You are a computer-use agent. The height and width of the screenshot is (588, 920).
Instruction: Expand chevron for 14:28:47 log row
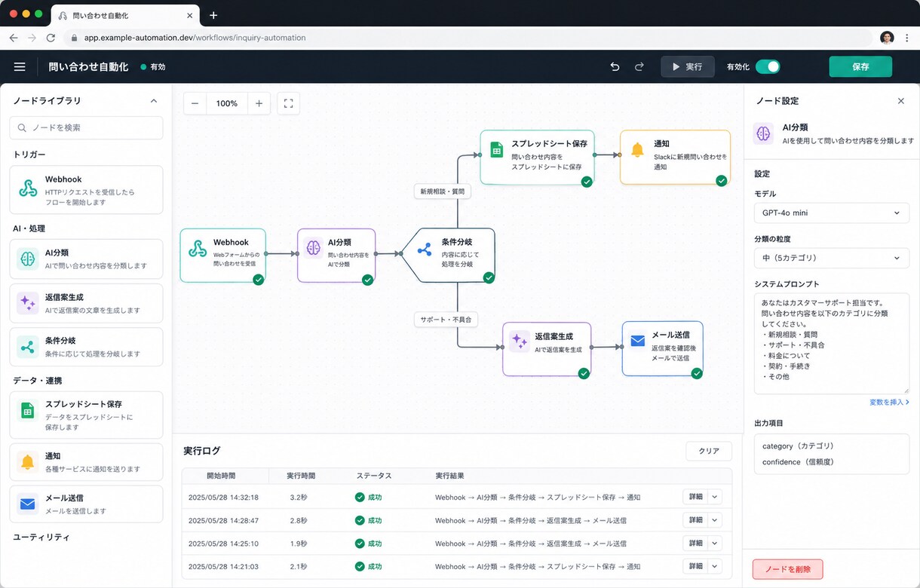pos(714,520)
